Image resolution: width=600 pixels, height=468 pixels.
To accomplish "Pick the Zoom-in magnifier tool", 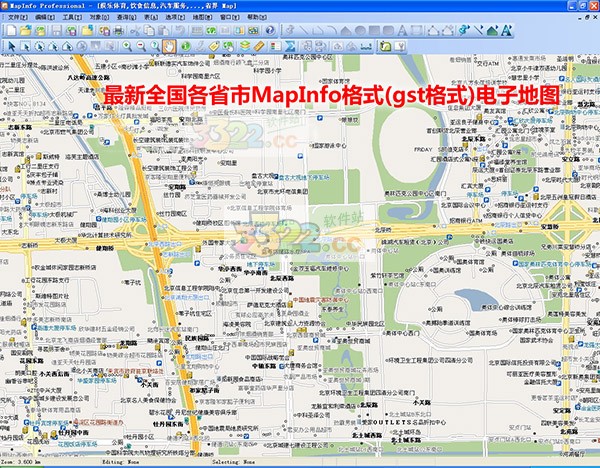I will pyautogui.click(x=127, y=46).
